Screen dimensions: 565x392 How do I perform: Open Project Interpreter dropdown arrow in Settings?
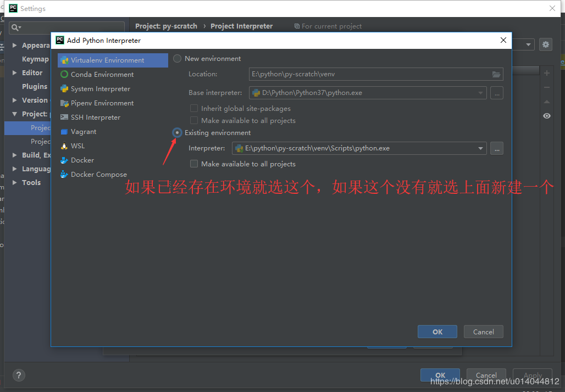click(528, 44)
